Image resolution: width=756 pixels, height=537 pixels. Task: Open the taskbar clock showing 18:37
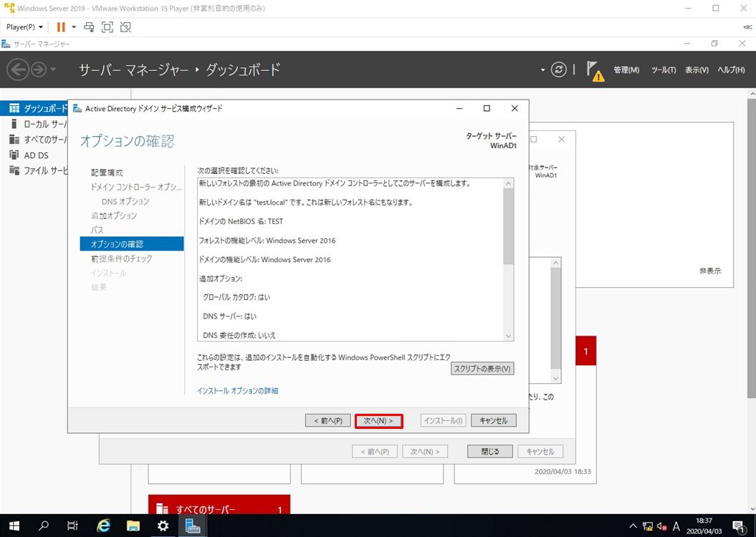[x=704, y=526]
